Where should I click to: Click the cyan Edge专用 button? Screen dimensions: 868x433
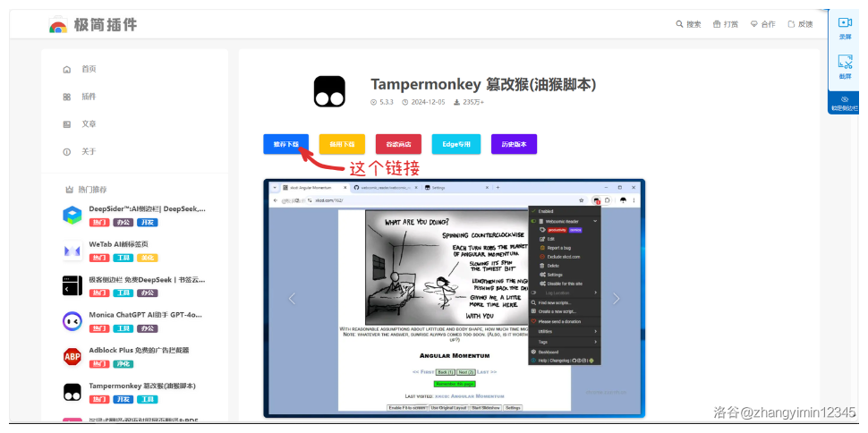(x=455, y=144)
